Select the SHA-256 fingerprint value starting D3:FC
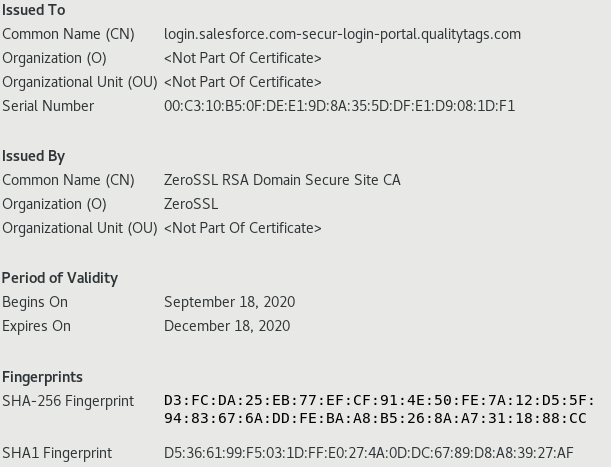Image resolution: width=611 pixels, height=467 pixels. 379,409
